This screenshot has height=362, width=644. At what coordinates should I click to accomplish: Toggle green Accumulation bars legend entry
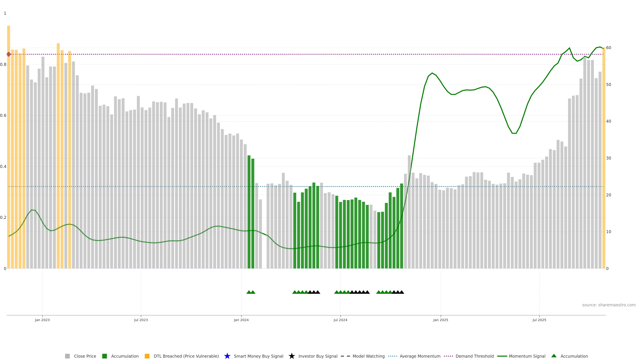pyautogui.click(x=125, y=356)
